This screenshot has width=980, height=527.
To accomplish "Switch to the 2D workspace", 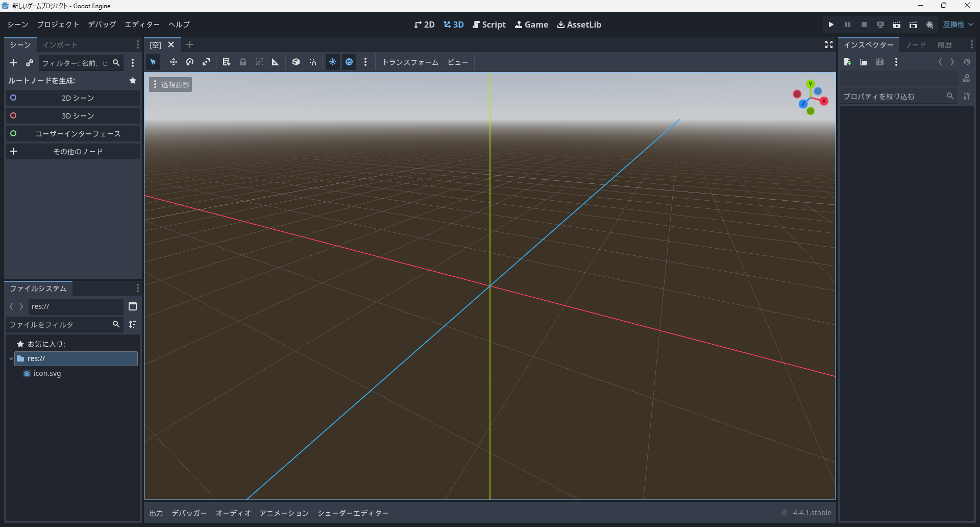I will tap(425, 25).
